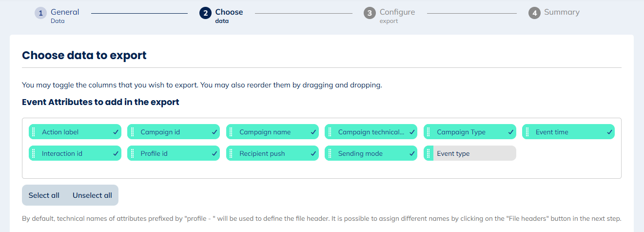Click drag handle on Action label chip
This screenshot has height=232, width=644.
tap(33, 132)
